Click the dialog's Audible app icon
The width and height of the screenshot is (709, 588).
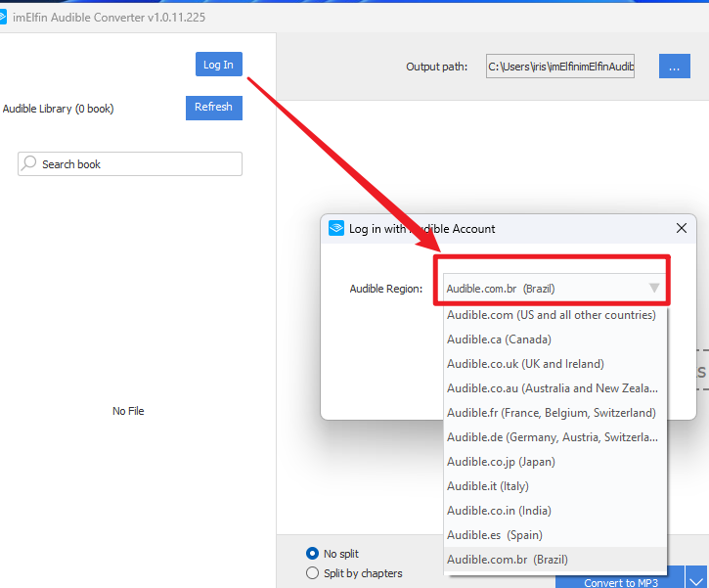coord(336,228)
